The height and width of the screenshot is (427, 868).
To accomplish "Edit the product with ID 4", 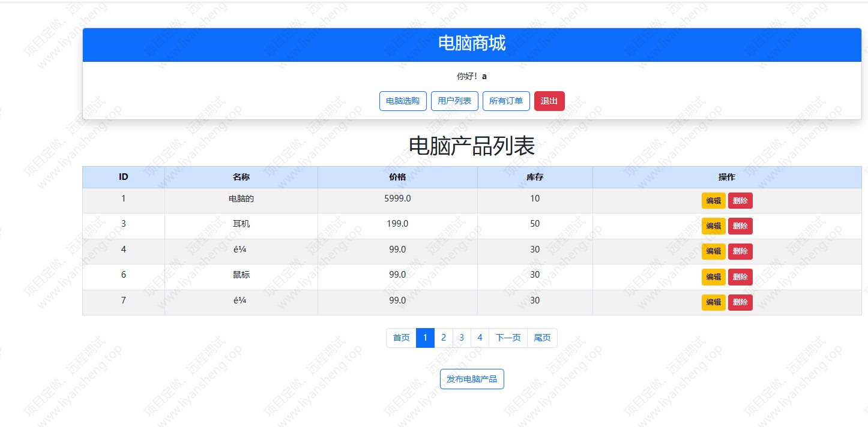I will (x=714, y=251).
